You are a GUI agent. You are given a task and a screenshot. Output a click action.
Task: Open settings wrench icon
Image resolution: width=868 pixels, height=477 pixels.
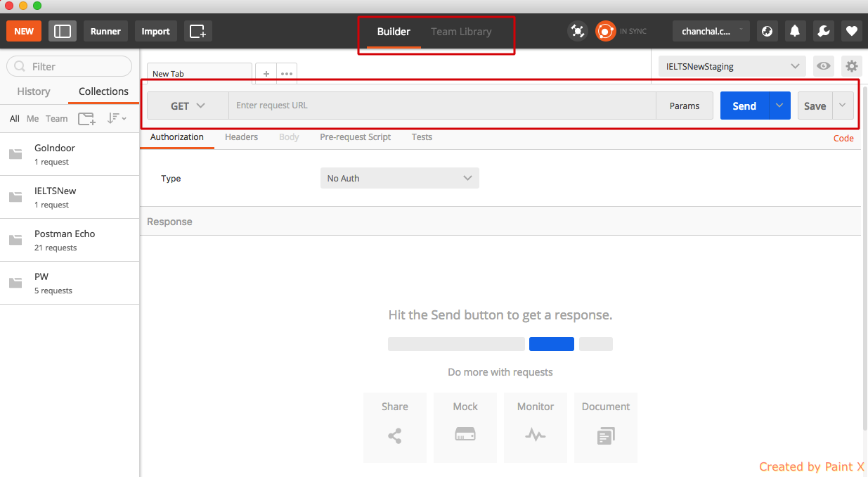pos(823,31)
